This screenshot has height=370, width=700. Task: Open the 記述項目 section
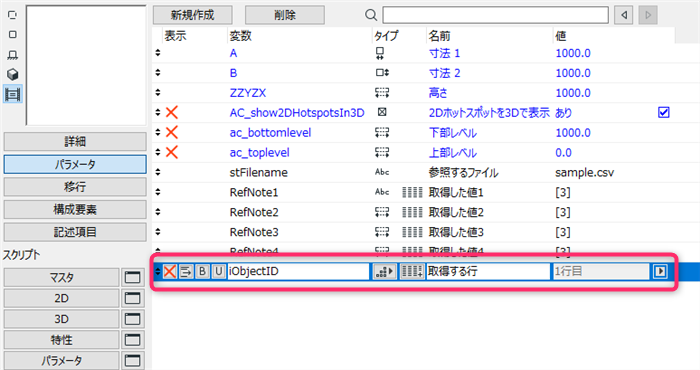(75, 232)
